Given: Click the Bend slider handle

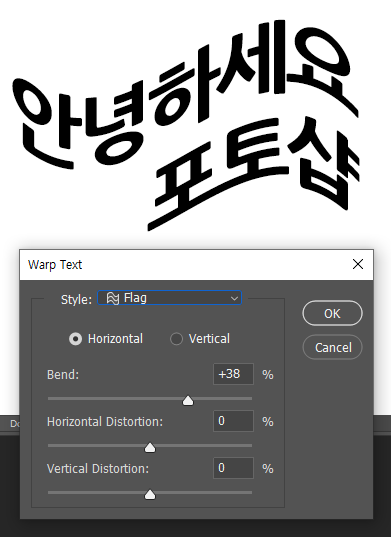Looking at the screenshot, I should pos(188,400).
